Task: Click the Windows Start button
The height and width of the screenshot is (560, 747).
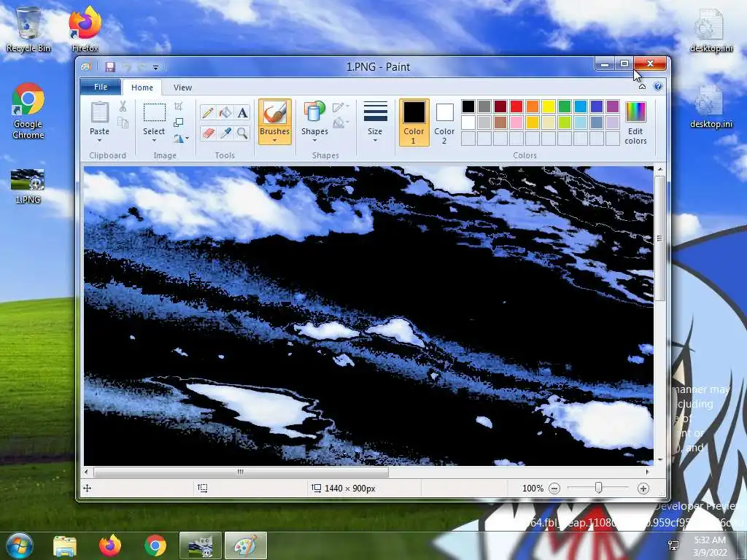Action: 19,545
